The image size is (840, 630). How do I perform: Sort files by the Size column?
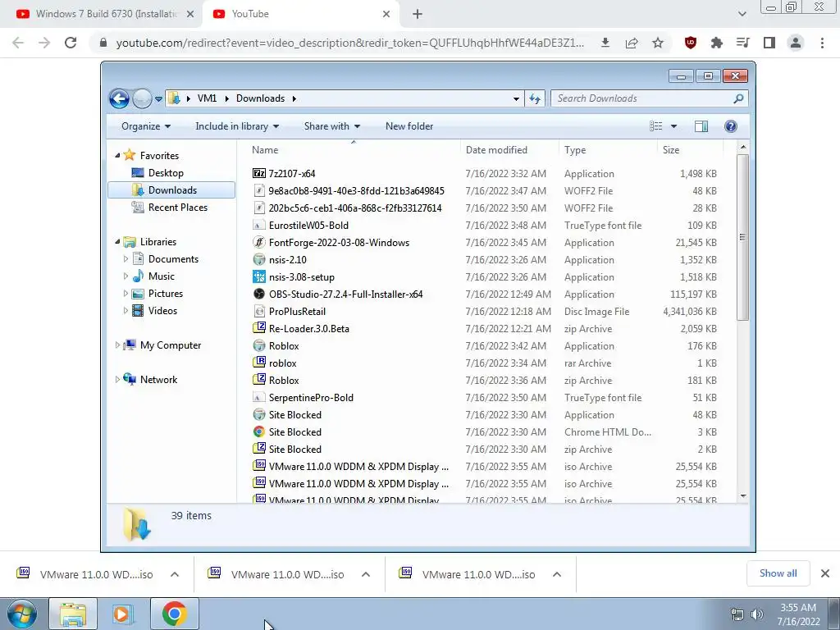click(x=671, y=150)
